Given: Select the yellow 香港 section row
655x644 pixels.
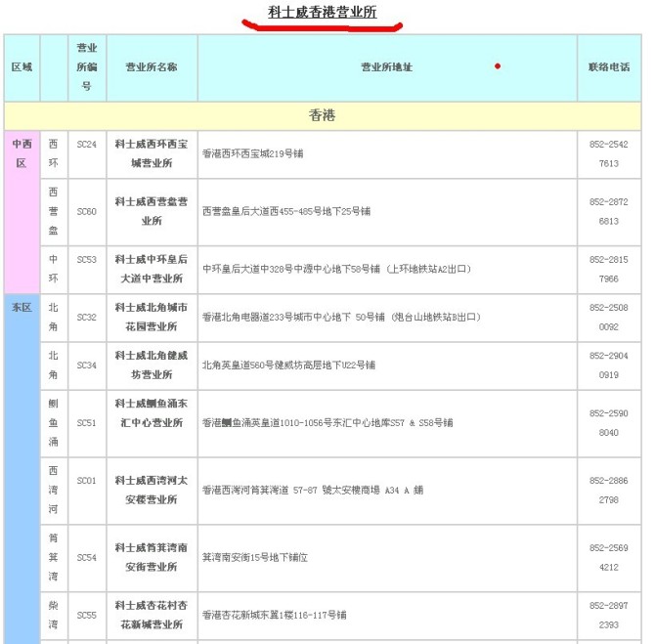Looking at the screenshot, I should [323, 115].
